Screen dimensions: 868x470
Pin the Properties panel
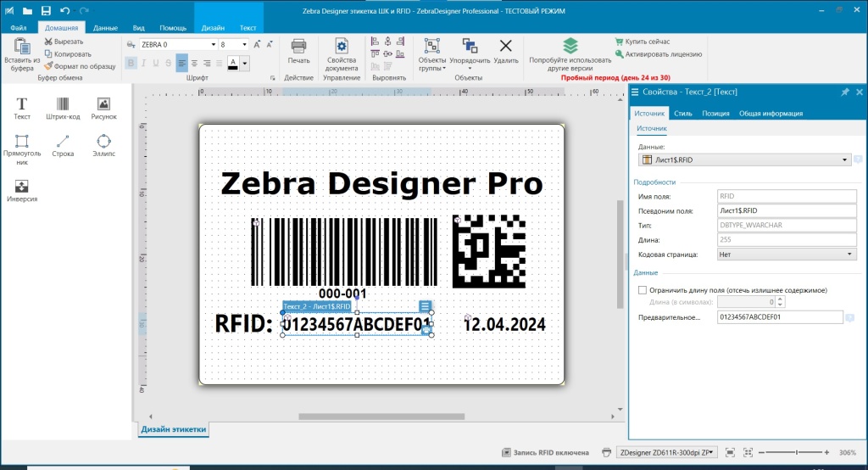845,92
